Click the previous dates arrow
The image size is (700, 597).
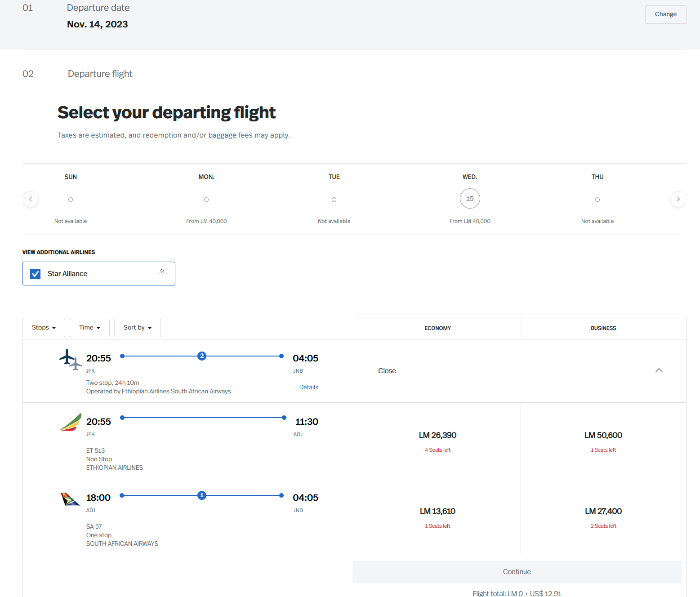pyautogui.click(x=31, y=199)
